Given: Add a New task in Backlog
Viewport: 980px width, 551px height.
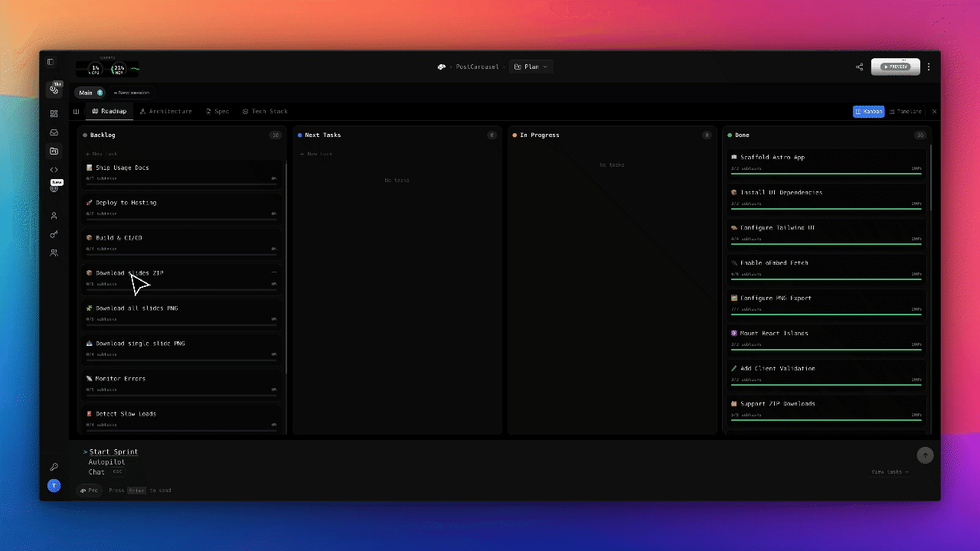Looking at the screenshot, I should pyautogui.click(x=102, y=154).
